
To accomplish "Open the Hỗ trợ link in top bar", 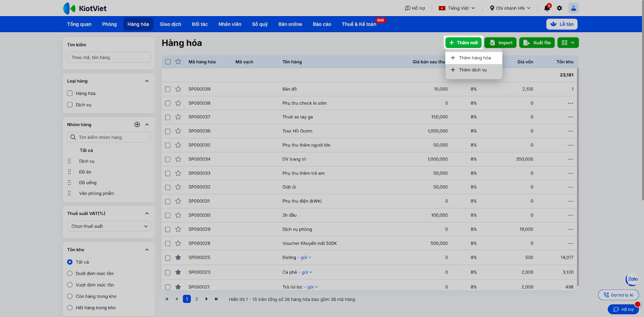I will [415, 8].
